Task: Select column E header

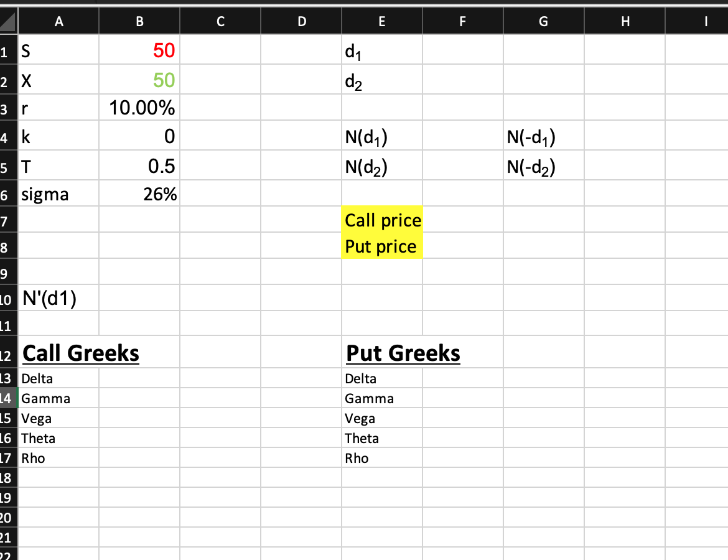Action: 381,21
